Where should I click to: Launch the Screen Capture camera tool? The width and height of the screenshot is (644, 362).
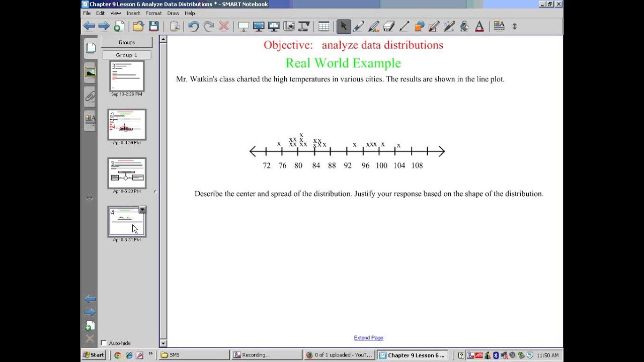289,26
